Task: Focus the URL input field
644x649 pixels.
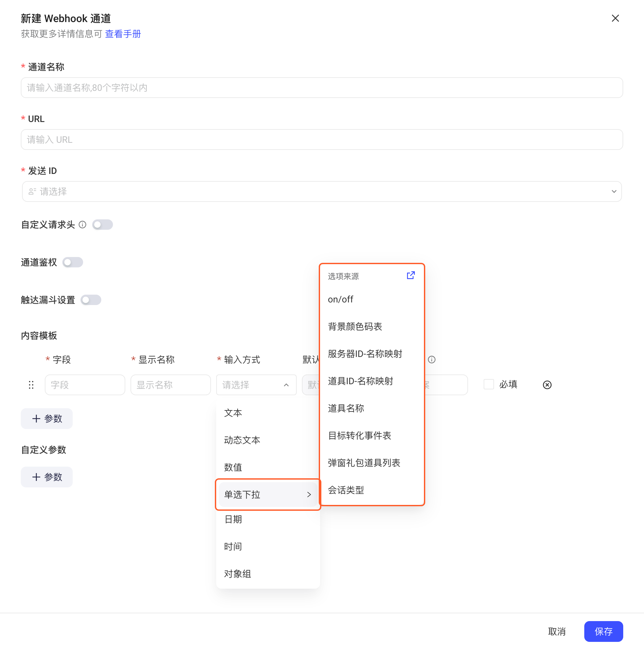Action: (322, 140)
